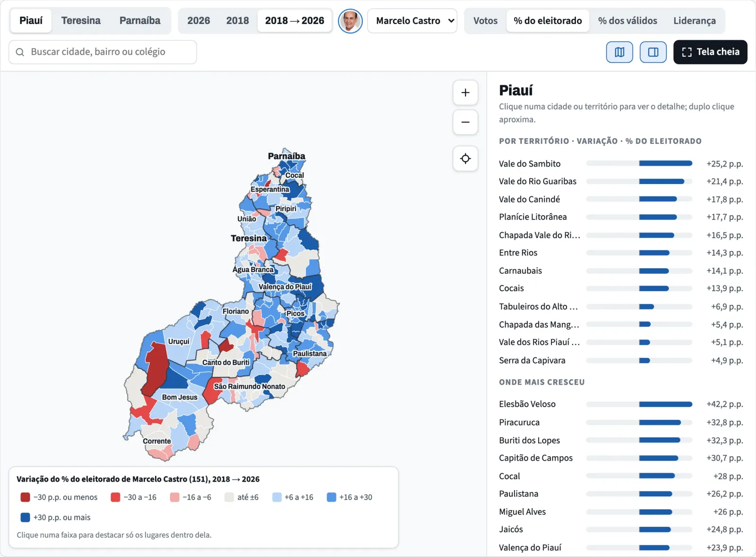Recenter the map with crosshair button
The height and width of the screenshot is (557, 756).
[x=465, y=158]
